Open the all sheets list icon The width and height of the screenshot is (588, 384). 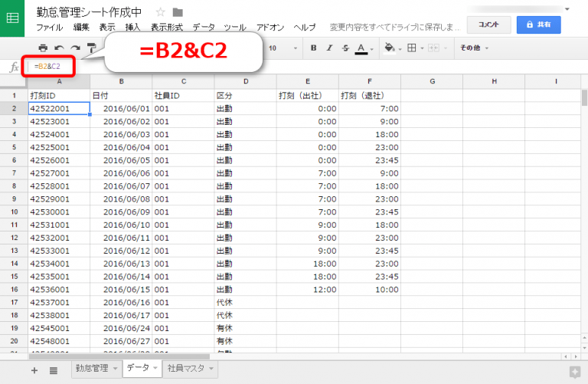tap(54, 371)
